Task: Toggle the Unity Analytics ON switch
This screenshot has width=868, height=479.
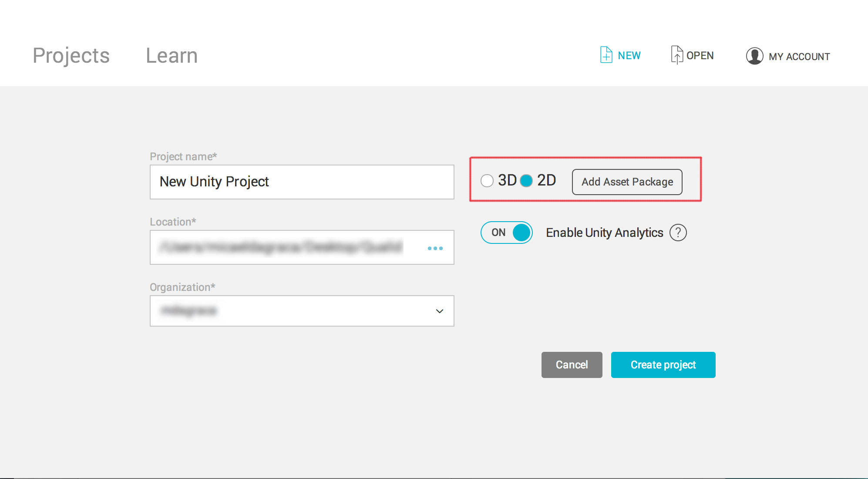Action: pyautogui.click(x=507, y=233)
